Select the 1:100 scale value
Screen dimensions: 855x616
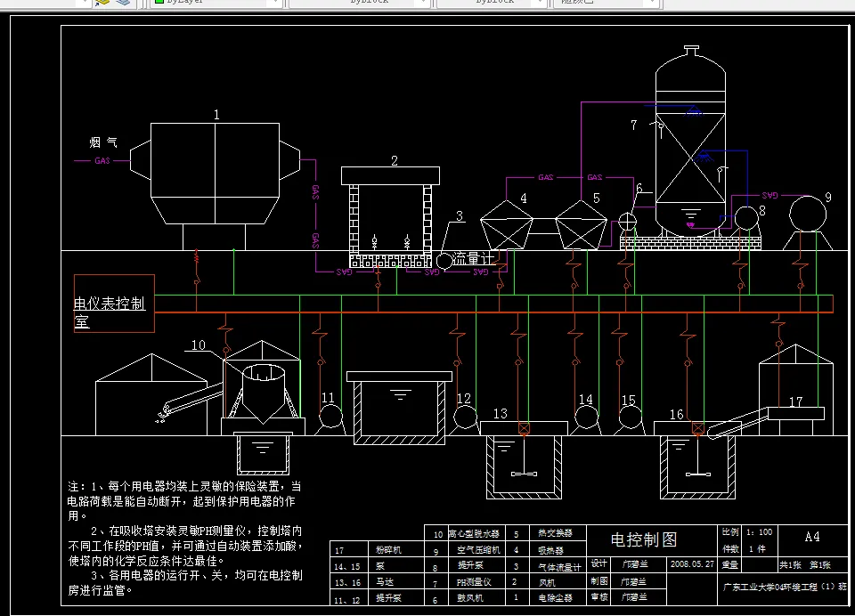759,532
